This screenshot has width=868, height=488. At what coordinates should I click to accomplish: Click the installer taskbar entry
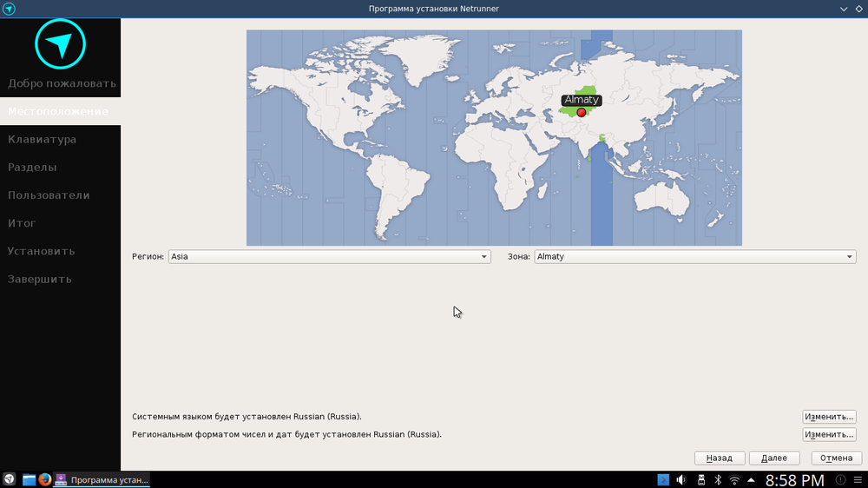pyautogui.click(x=102, y=479)
